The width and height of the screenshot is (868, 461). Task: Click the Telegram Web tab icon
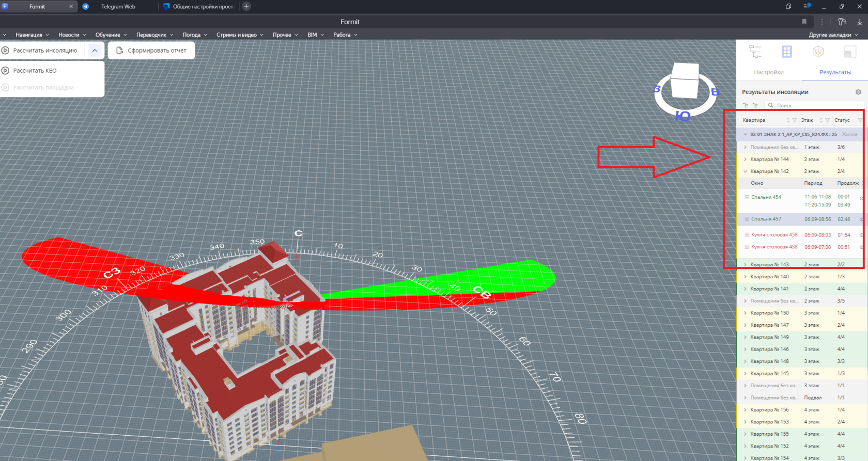coord(86,6)
